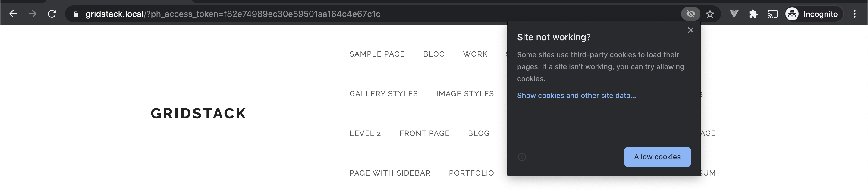This screenshot has width=868, height=193.
Task: Go to Gallery Styles menu item
Action: 383,94
